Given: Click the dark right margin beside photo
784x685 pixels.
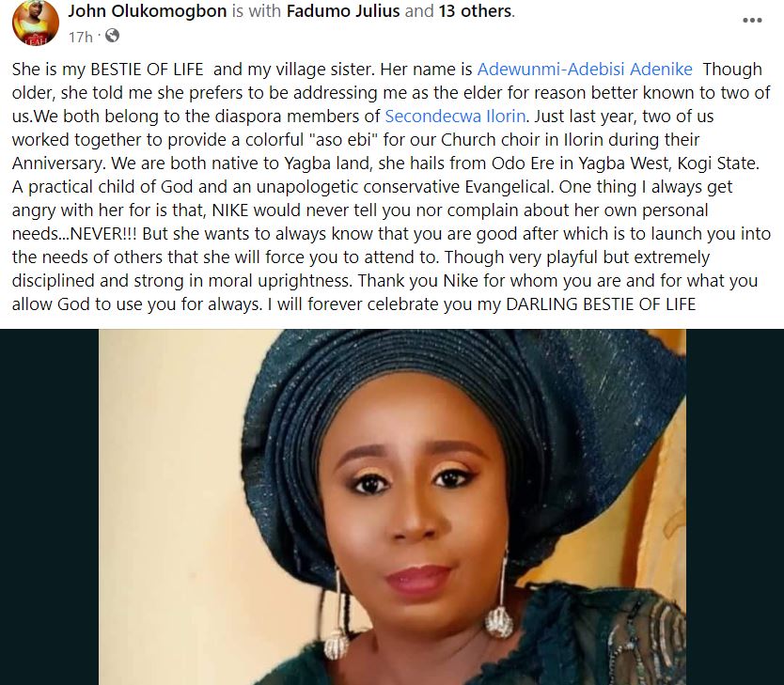Looking at the screenshot, I should point(735,506).
